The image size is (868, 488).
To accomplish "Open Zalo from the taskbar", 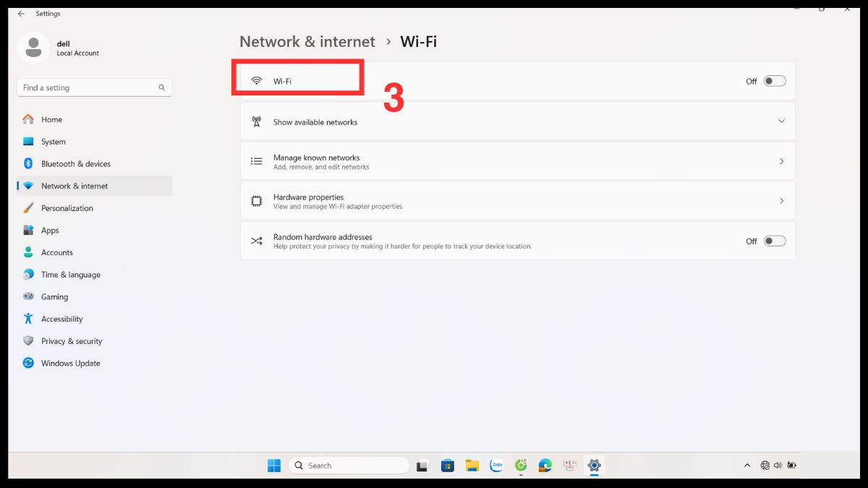I will [x=496, y=465].
